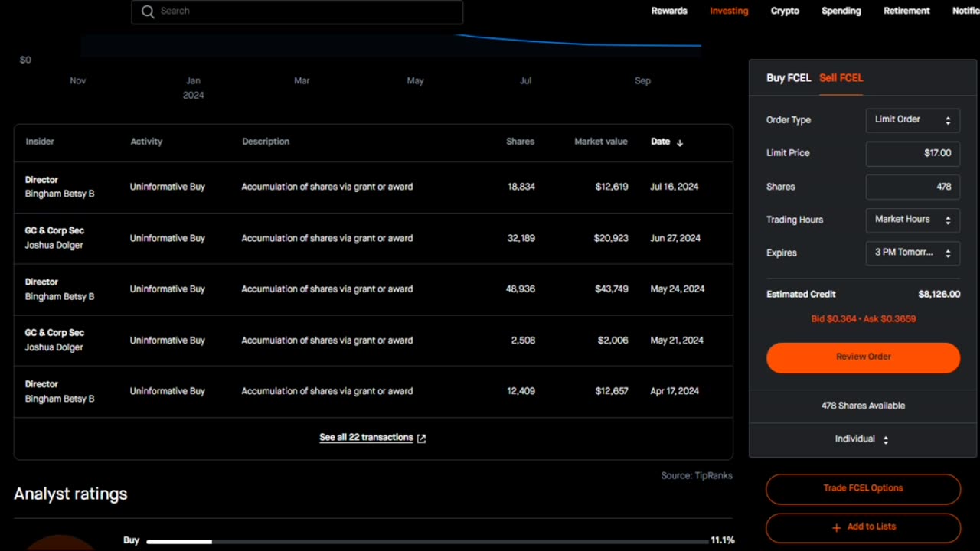980x551 pixels.
Task: Focus the Search input field
Action: click(297, 11)
